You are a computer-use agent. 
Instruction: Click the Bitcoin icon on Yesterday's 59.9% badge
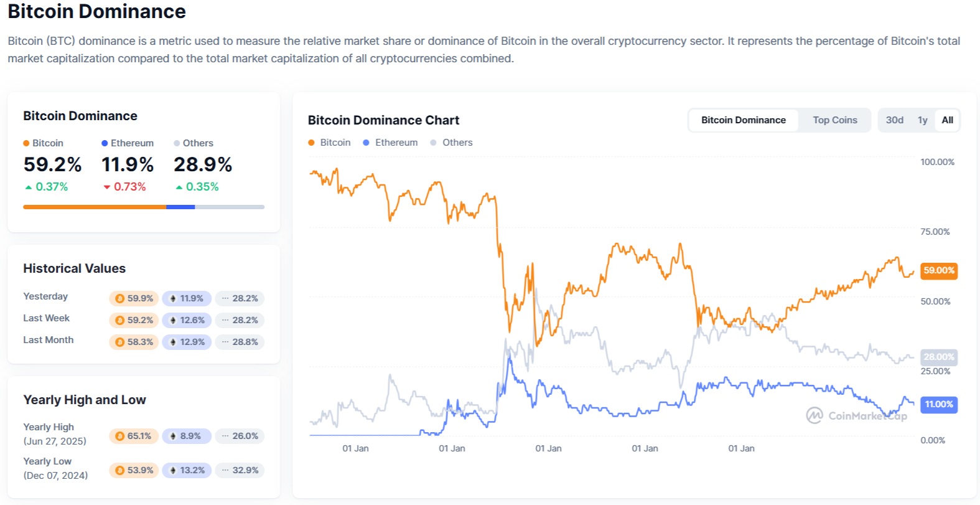(120, 298)
